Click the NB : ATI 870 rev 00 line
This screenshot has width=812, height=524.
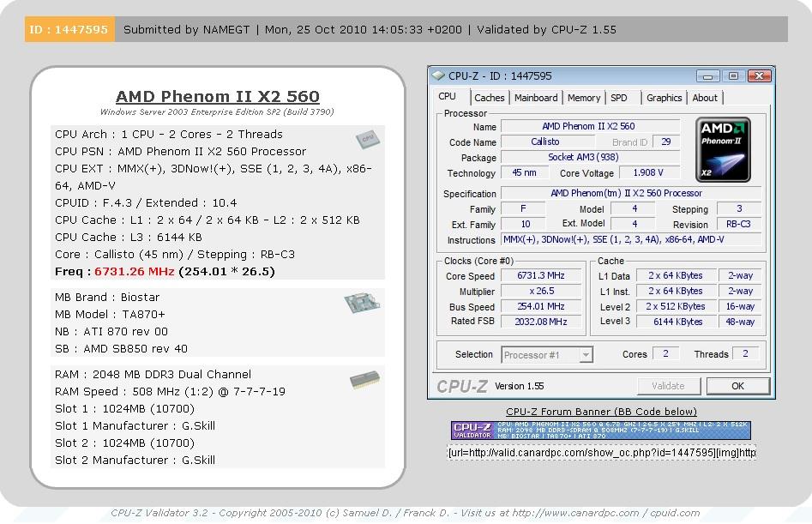(x=111, y=331)
